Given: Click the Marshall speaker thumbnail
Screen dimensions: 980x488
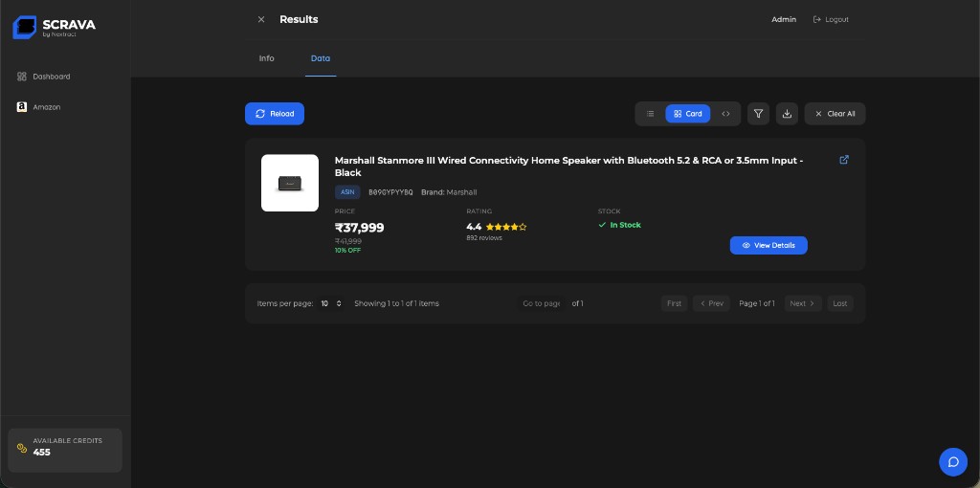Looking at the screenshot, I should point(290,183).
